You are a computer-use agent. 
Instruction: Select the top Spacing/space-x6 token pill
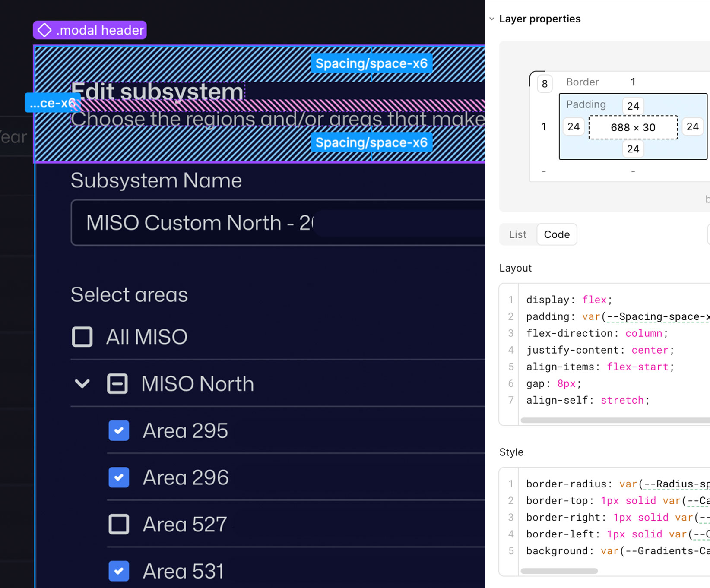[371, 63]
